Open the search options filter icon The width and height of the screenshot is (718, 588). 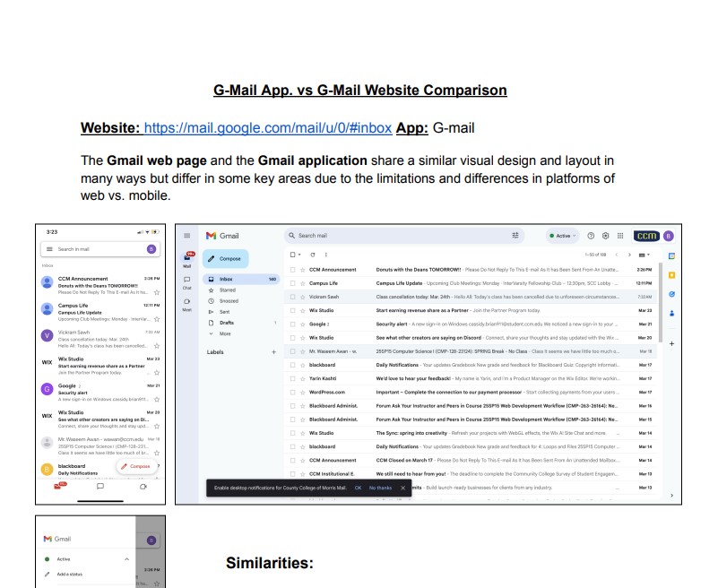click(x=515, y=236)
